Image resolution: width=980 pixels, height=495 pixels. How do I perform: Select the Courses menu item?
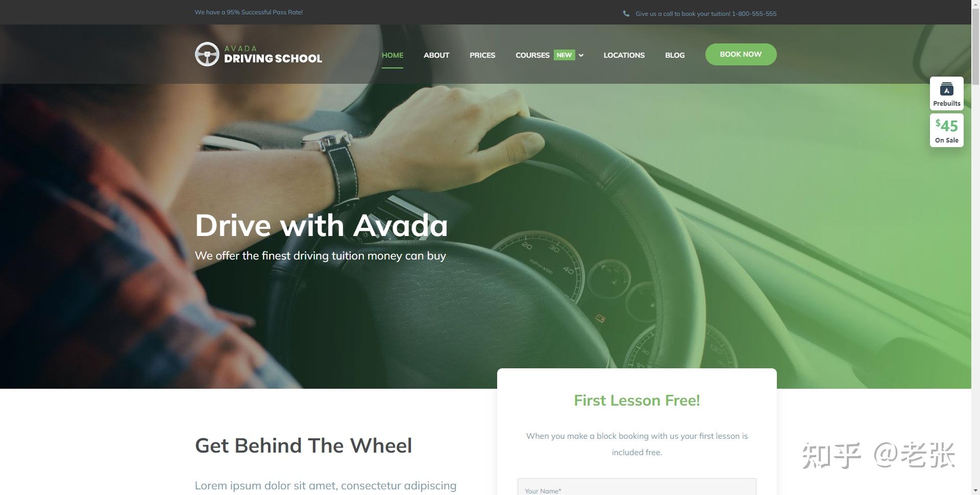tap(532, 55)
